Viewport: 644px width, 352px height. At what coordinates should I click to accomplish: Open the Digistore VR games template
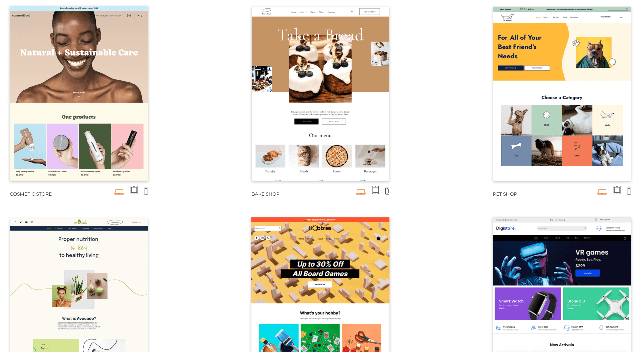[562, 285]
